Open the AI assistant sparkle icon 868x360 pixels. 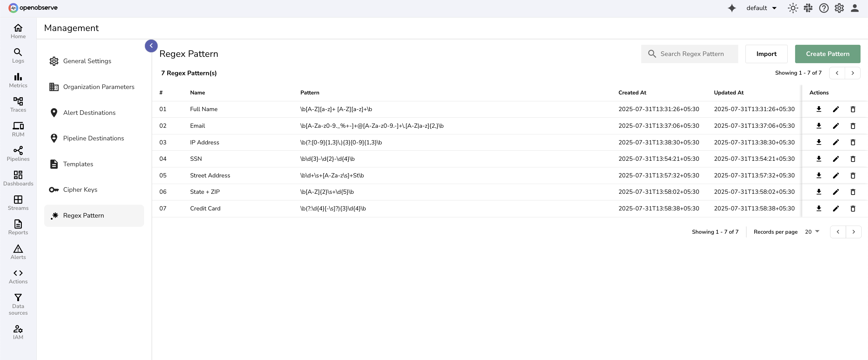point(732,8)
